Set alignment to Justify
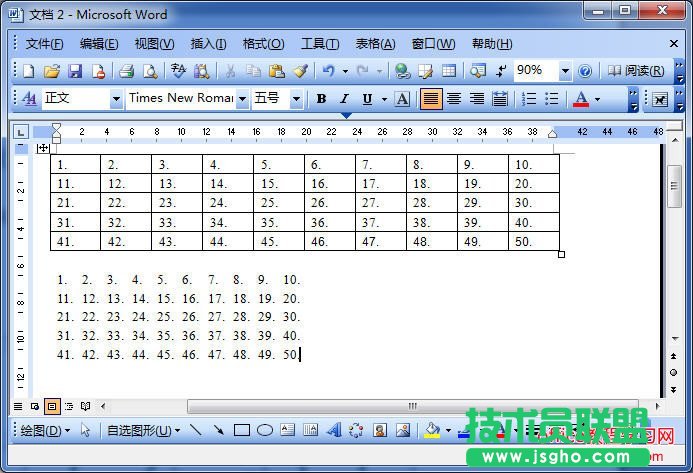The width and height of the screenshot is (693, 473). pyautogui.click(x=431, y=99)
